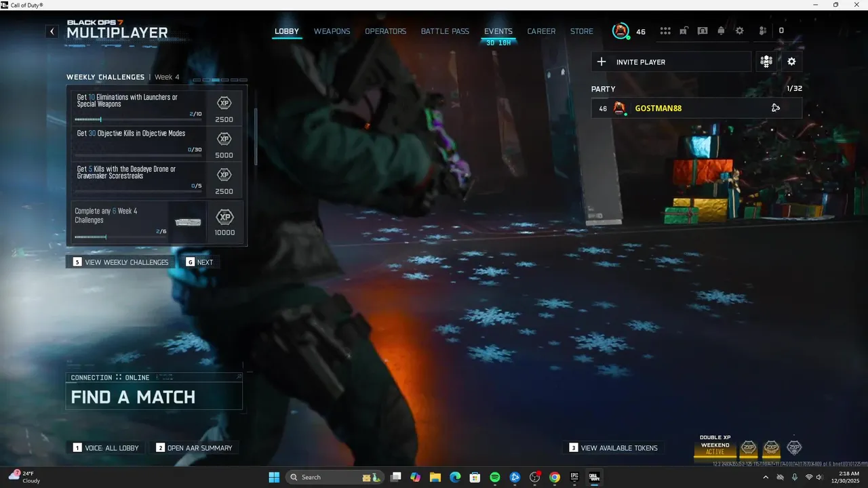Click Invite Player button
868x488 pixels.
[x=671, y=62]
